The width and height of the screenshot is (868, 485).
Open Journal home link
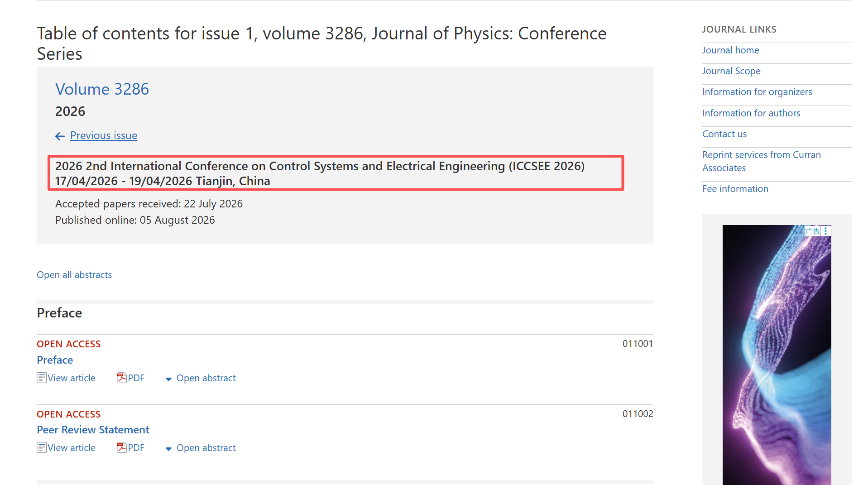point(730,50)
